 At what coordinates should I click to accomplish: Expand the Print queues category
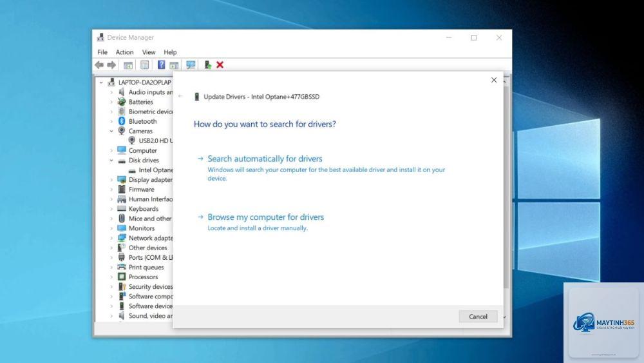111,267
